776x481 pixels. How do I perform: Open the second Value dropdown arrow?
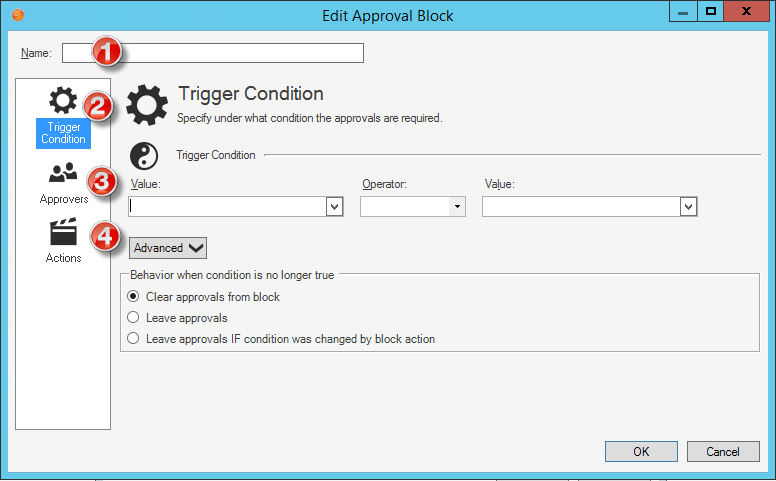tap(687, 206)
